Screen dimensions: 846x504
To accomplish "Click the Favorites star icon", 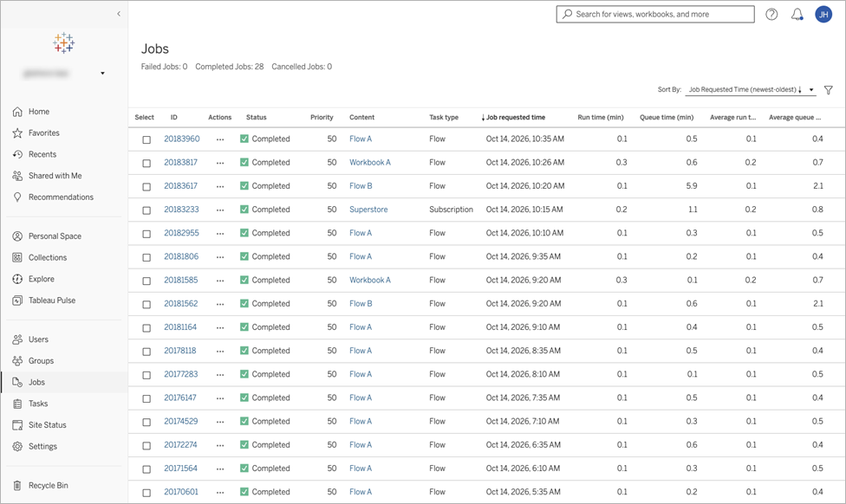I will [18, 133].
